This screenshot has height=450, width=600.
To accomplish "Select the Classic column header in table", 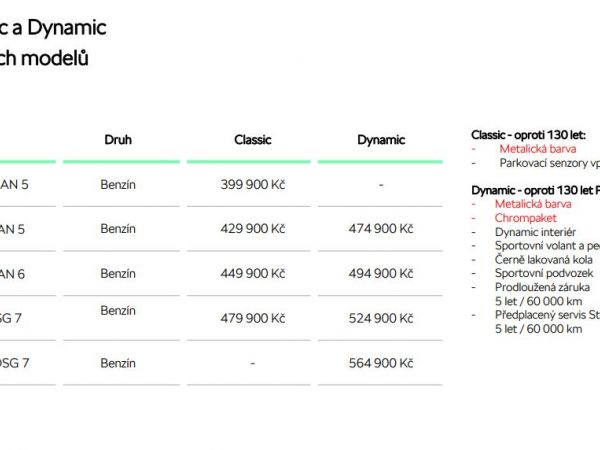I will pyautogui.click(x=252, y=140).
